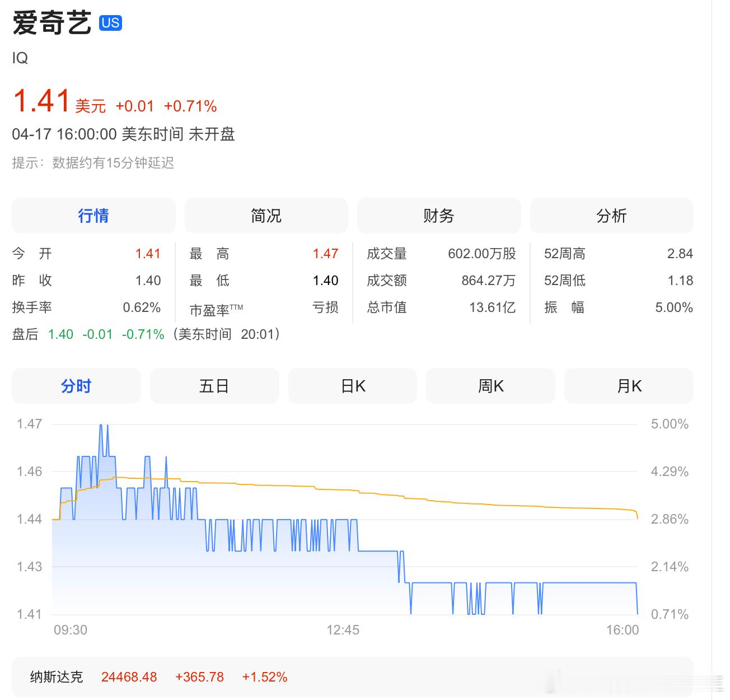Switch chart to 日K view
The image size is (730, 700).
pos(353,386)
